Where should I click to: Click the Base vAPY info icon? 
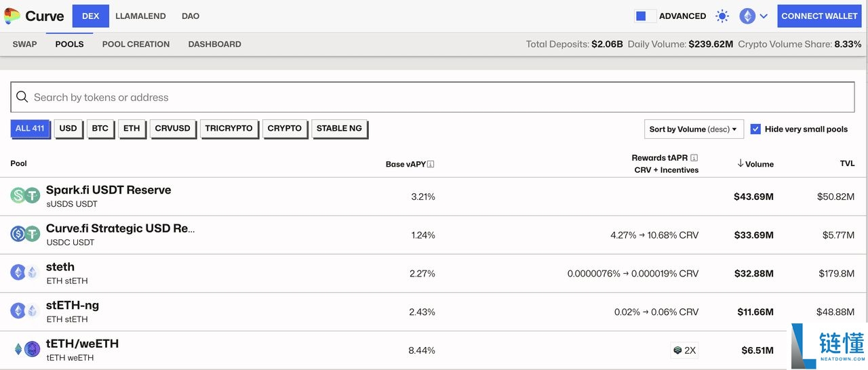(x=431, y=164)
